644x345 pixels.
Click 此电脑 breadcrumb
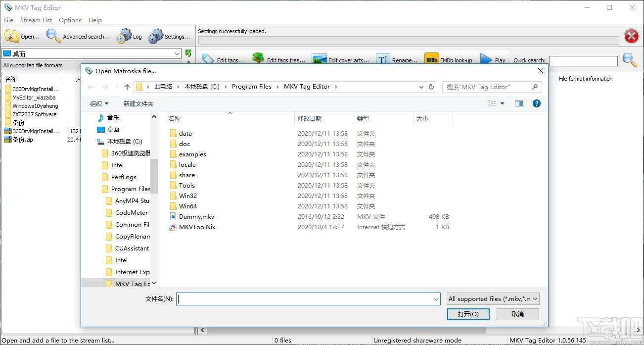coord(163,87)
